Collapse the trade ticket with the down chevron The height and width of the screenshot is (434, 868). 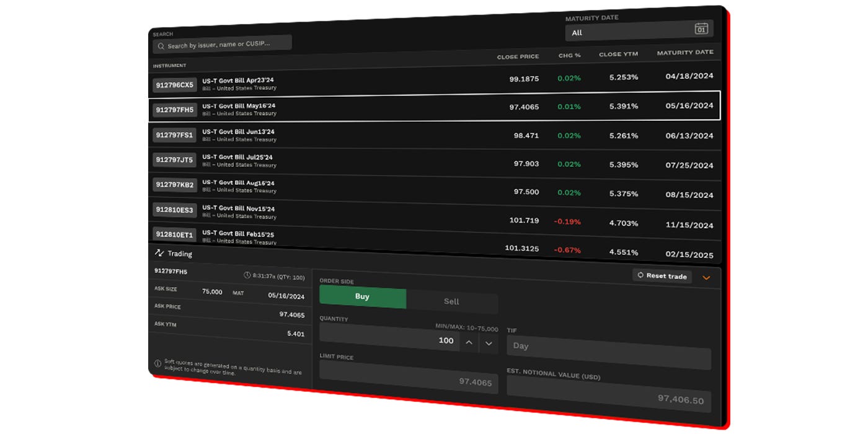pyautogui.click(x=706, y=277)
